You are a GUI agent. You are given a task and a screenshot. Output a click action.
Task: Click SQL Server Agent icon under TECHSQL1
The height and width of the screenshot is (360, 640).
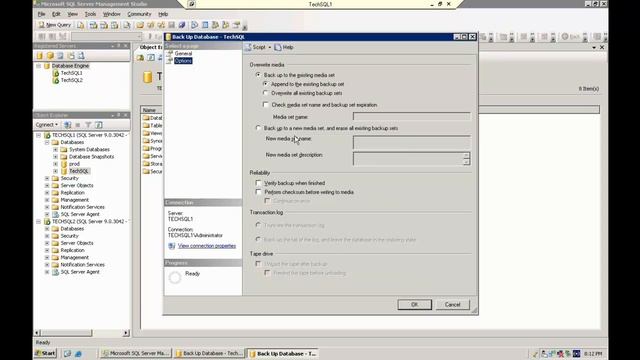pyautogui.click(x=56, y=214)
